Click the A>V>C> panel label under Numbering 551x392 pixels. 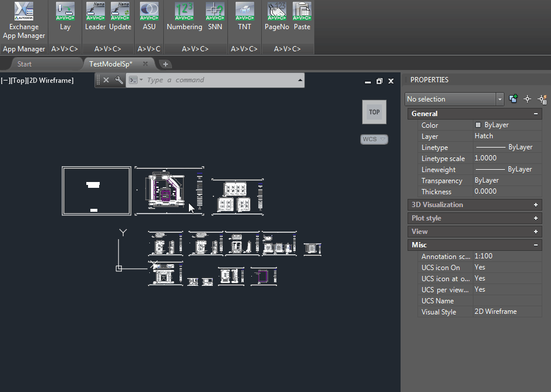click(195, 49)
